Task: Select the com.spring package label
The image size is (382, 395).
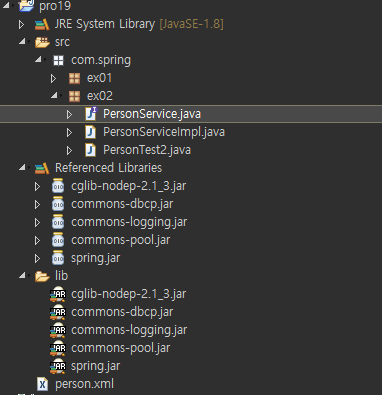Action: tap(101, 61)
